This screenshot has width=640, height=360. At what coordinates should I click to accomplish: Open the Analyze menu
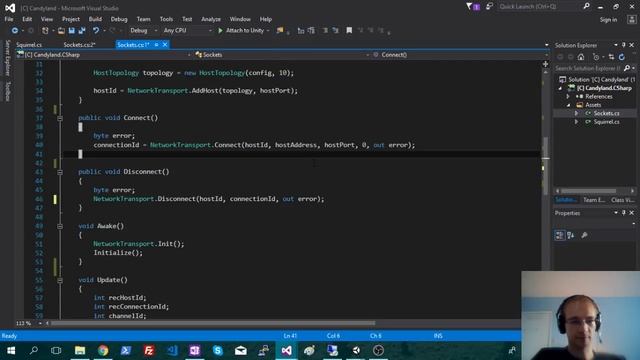pos(211,19)
